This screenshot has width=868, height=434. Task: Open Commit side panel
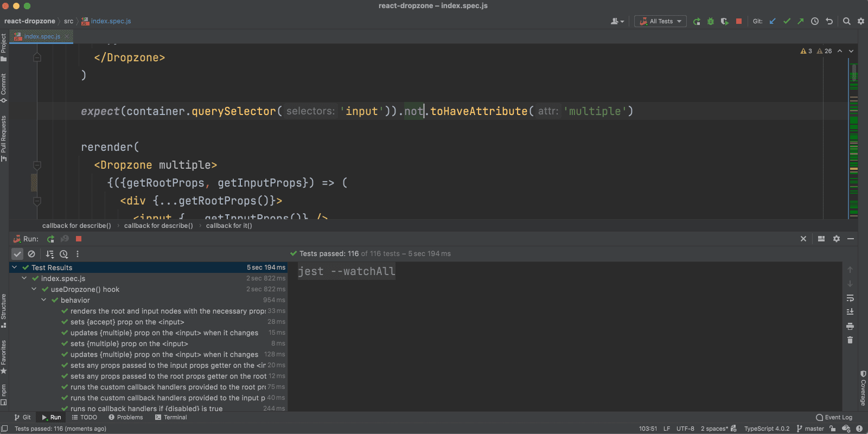coord(4,88)
